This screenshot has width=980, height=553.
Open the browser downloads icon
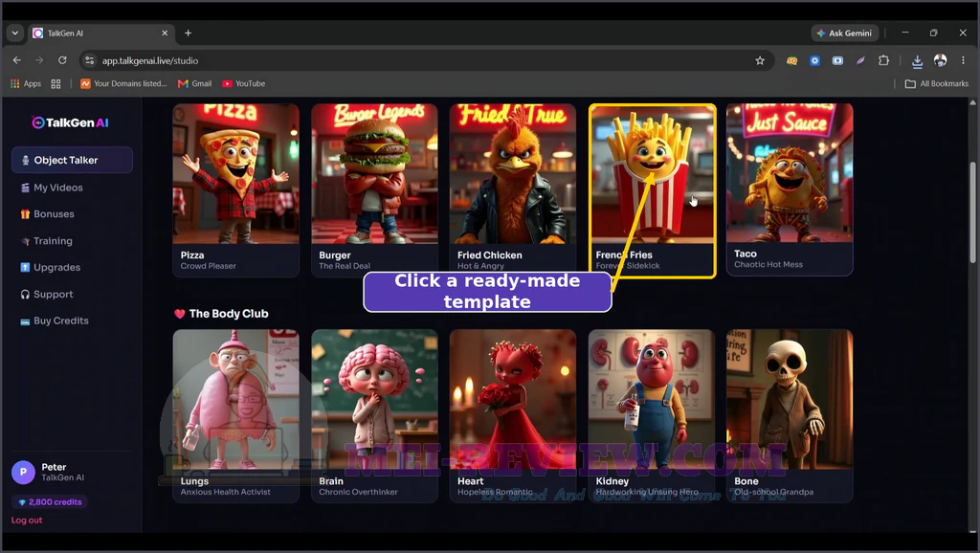point(917,60)
